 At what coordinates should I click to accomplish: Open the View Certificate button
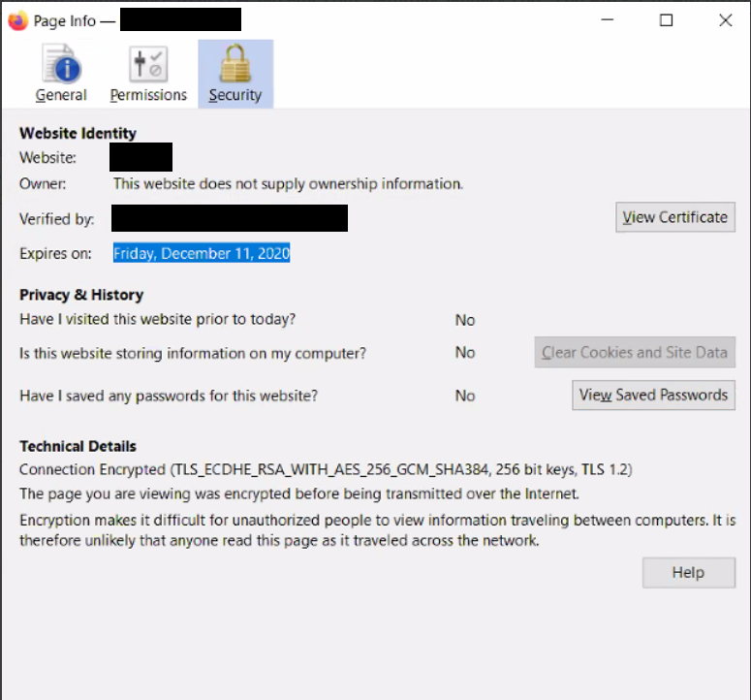(675, 217)
